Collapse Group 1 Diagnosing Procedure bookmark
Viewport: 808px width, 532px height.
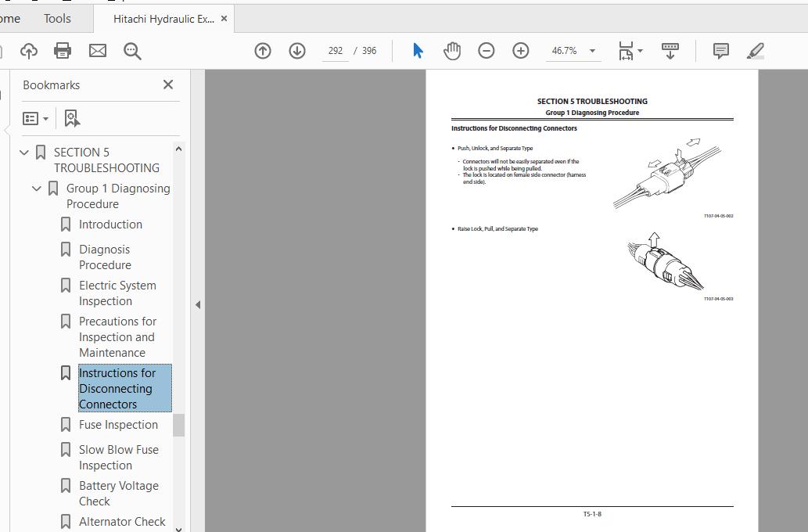(x=36, y=189)
